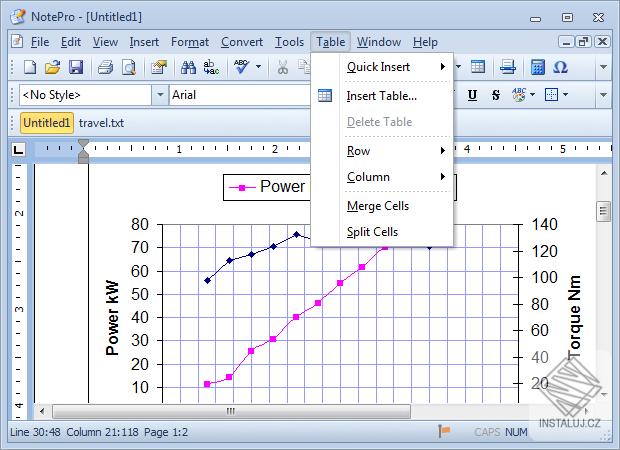Click the New document icon
Screen dimensions: 620x450
click(30, 67)
